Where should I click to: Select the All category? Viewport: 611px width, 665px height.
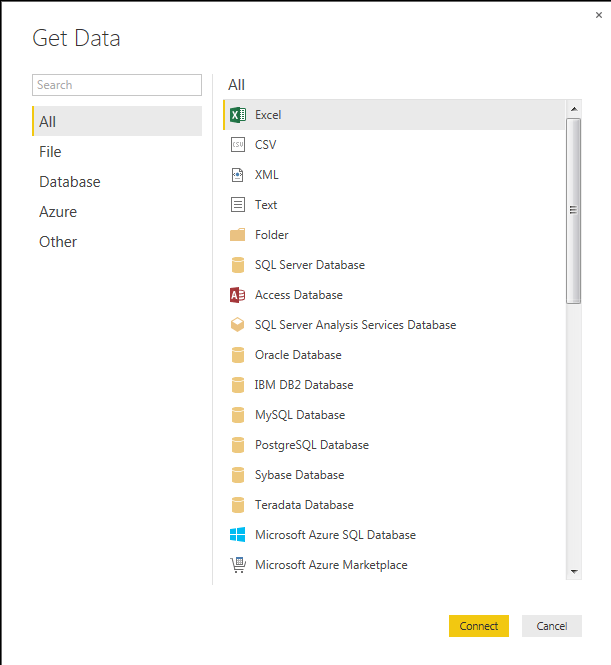(117, 121)
